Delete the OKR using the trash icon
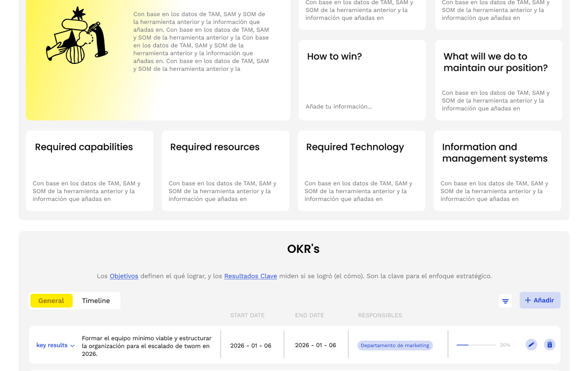Image resolution: width=588 pixels, height=371 pixels. click(549, 344)
